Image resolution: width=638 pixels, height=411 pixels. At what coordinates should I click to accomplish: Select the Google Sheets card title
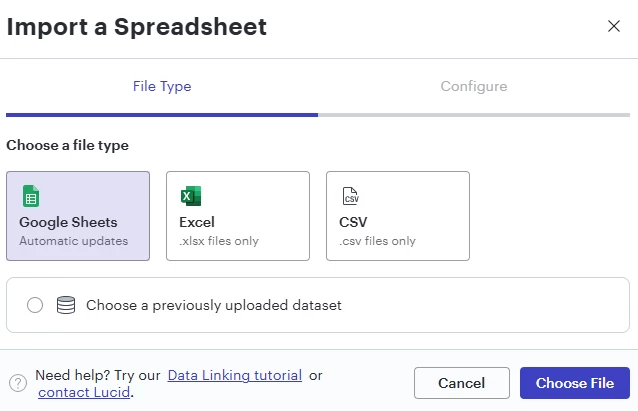coord(68,222)
